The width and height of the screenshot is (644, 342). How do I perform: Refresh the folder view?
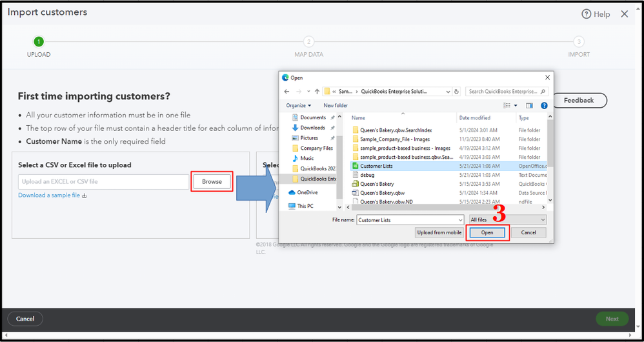click(x=456, y=92)
